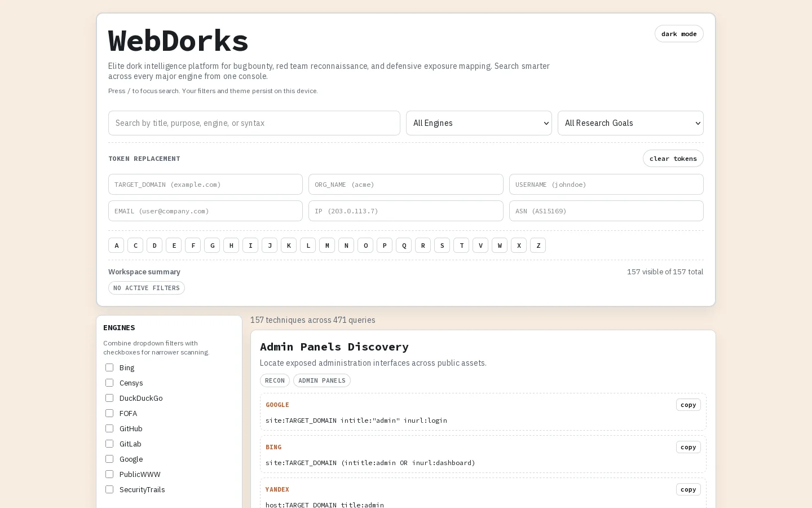Click the '157 visible of 157 total' counter
This screenshot has width=812, height=508.
click(665, 272)
